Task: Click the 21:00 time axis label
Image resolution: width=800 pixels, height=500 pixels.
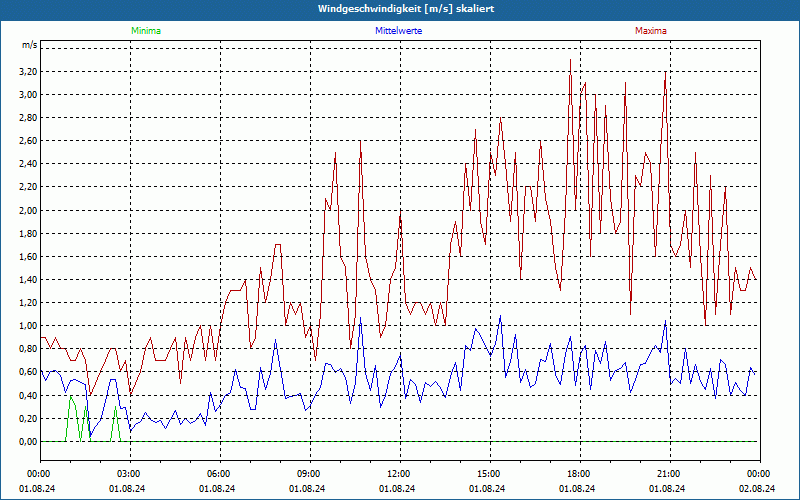Action: pyautogui.click(x=670, y=474)
